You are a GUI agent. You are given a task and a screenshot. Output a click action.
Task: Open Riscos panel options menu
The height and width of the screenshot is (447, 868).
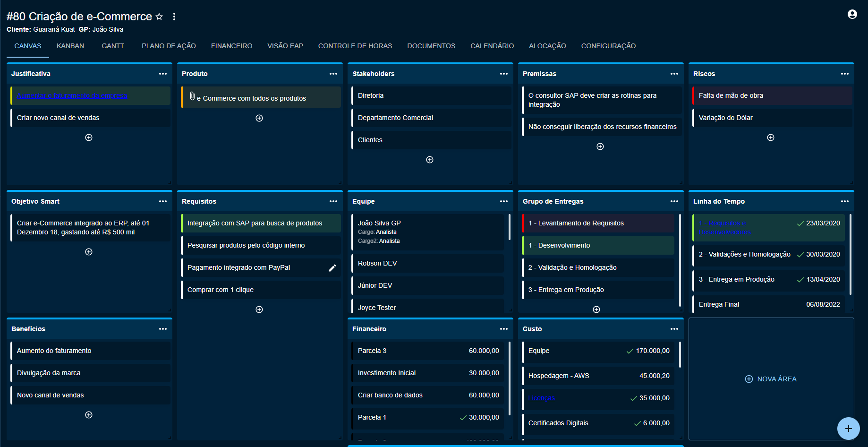click(845, 74)
